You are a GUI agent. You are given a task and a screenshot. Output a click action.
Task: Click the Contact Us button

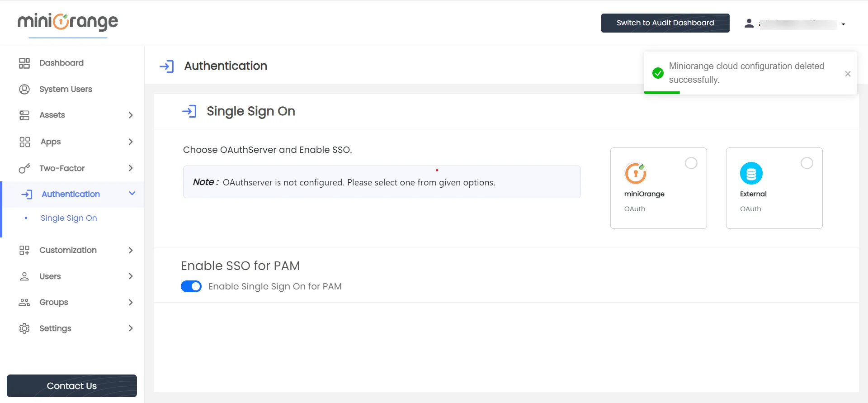(x=72, y=386)
